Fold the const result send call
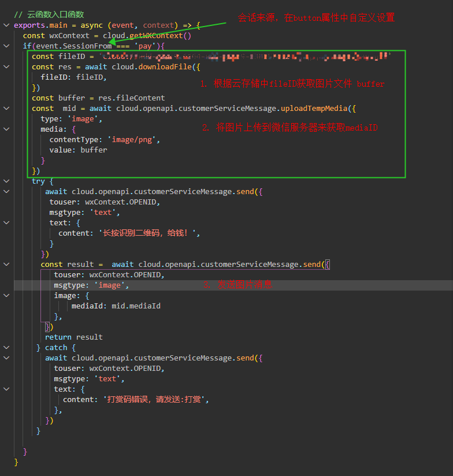Viewport: 453px width, 476px height. coord(6,265)
